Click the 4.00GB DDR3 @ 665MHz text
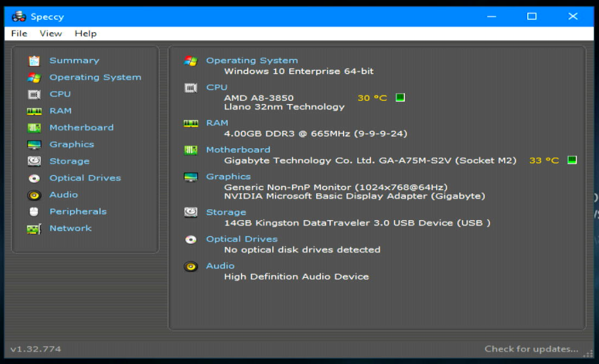The image size is (599, 364). point(315,134)
